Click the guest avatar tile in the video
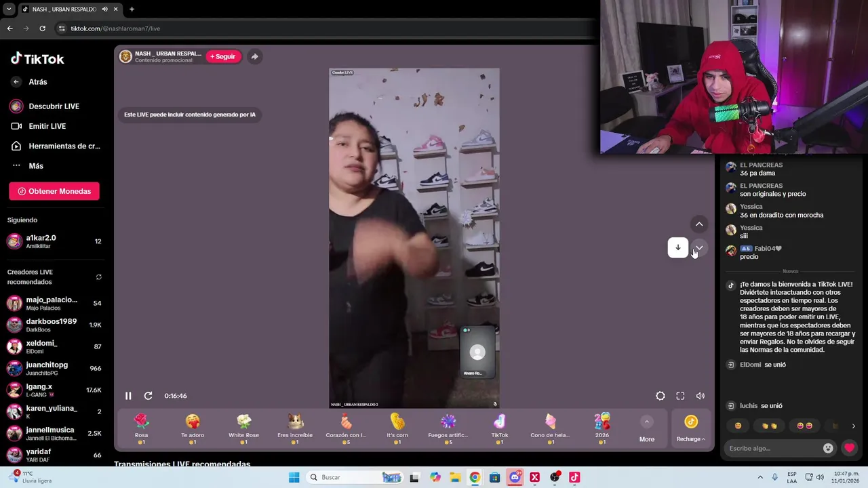 click(x=477, y=352)
